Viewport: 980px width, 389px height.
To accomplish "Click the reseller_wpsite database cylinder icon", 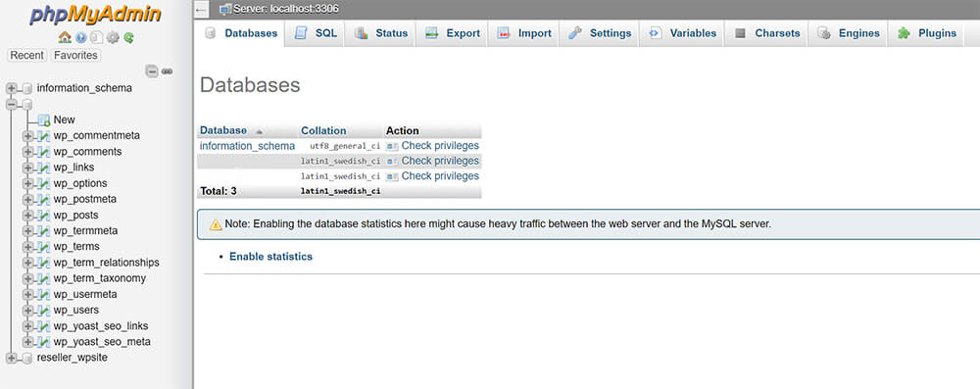I will point(26,358).
